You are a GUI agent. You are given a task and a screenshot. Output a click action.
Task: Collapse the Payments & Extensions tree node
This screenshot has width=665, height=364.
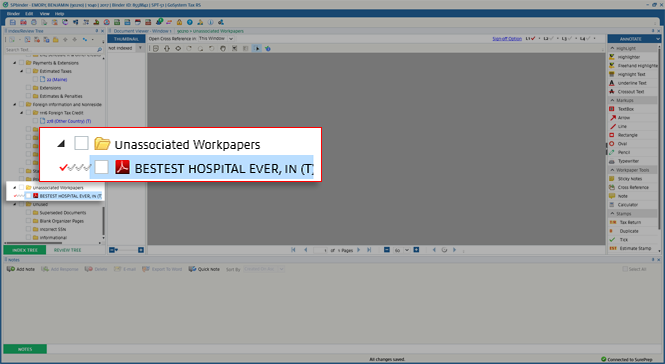15,63
